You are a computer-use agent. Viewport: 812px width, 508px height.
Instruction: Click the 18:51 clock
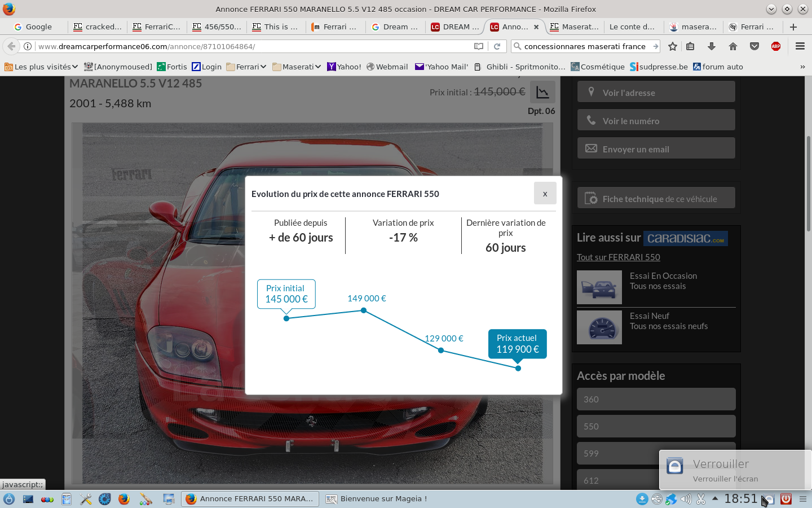tap(740, 498)
